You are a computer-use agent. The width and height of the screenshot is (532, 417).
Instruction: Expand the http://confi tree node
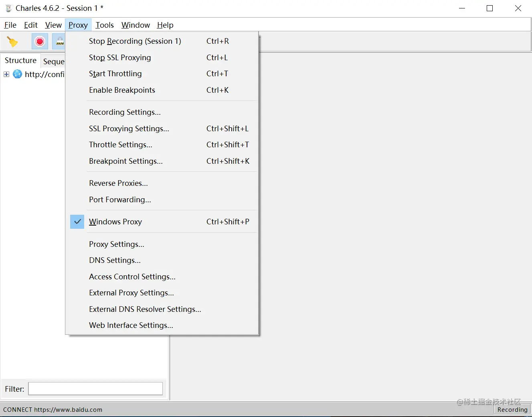[6, 74]
